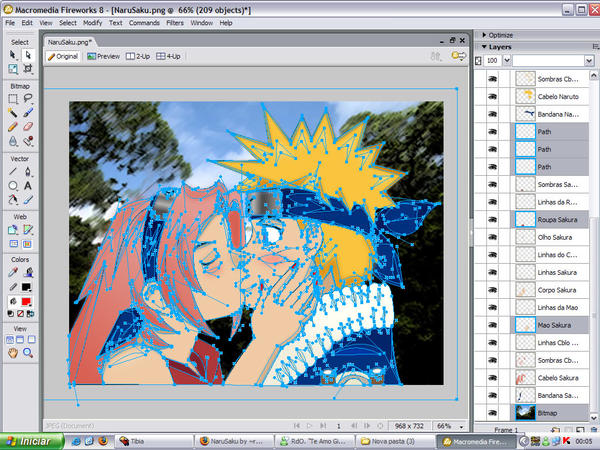The height and width of the screenshot is (450, 600).
Task: Select the Zoom magnifier tool
Action: (x=28, y=353)
